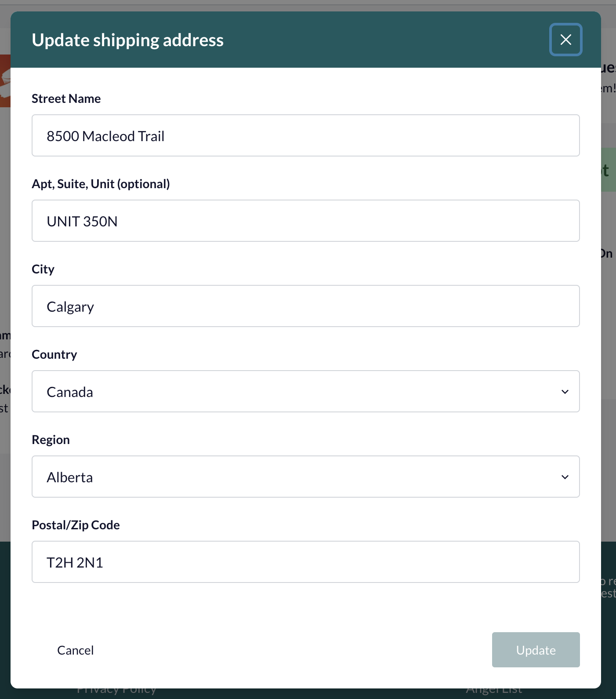Submit with the Update button
Image resolution: width=616 pixels, height=699 pixels.
tap(536, 650)
